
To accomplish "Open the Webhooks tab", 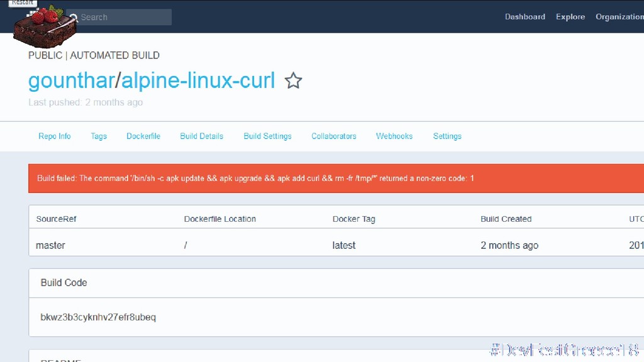I will 394,136.
